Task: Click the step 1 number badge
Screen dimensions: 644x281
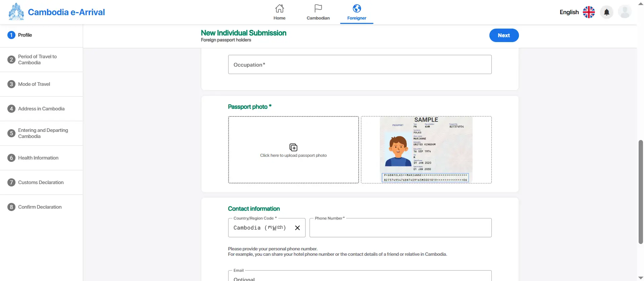Action: [11, 35]
